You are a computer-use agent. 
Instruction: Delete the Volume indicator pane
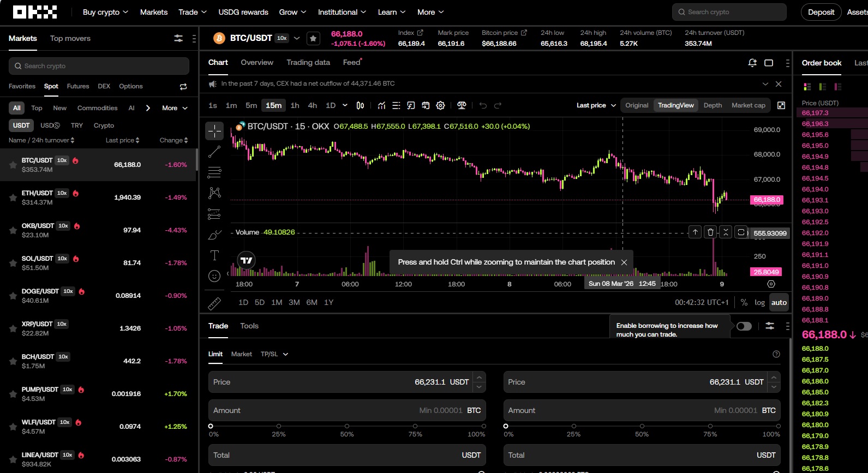[710, 232]
